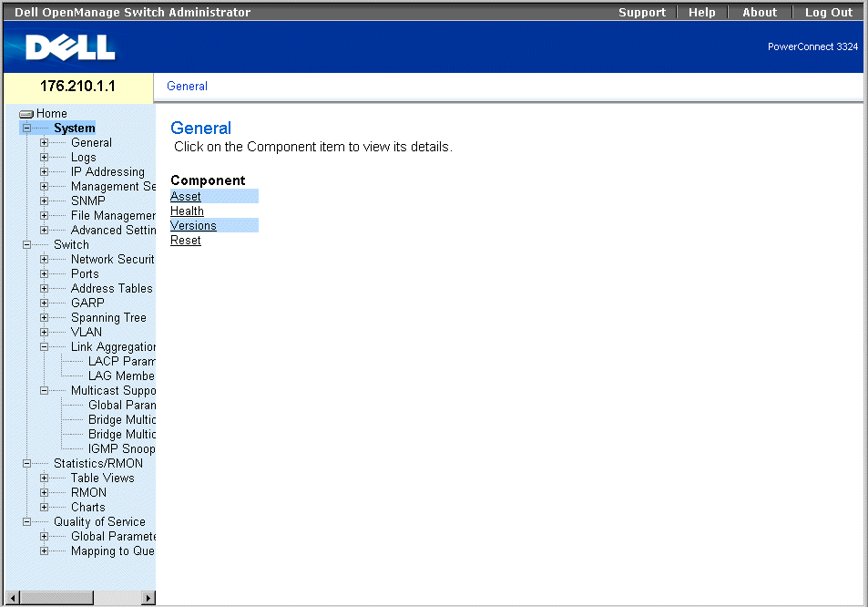Expand the File Management tree node
The width and height of the screenshot is (868, 607).
point(44,215)
